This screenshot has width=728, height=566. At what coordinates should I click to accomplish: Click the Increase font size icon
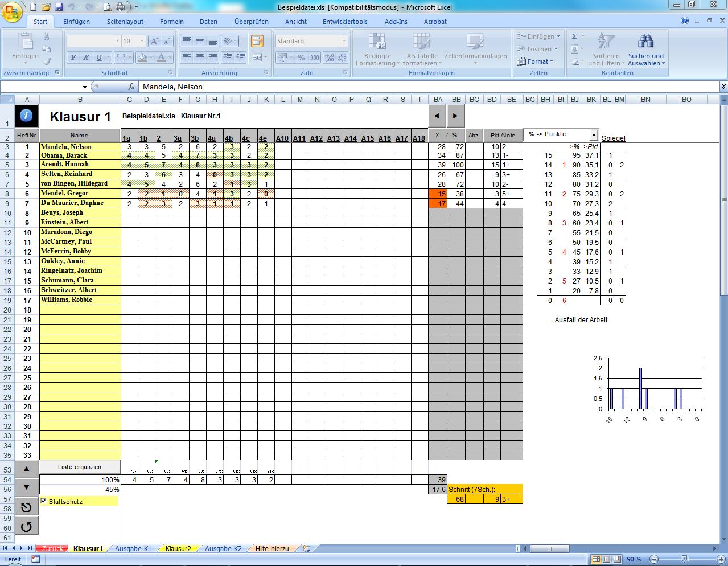point(154,42)
